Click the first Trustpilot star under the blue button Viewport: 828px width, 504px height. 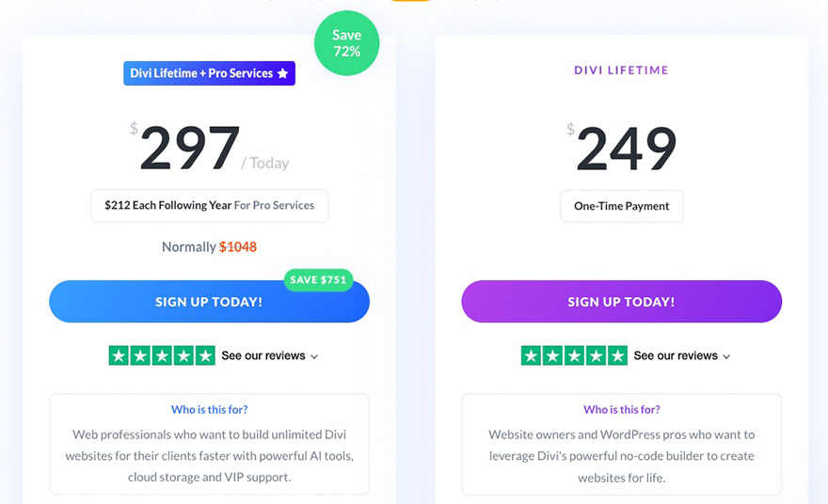tap(119, 355)
